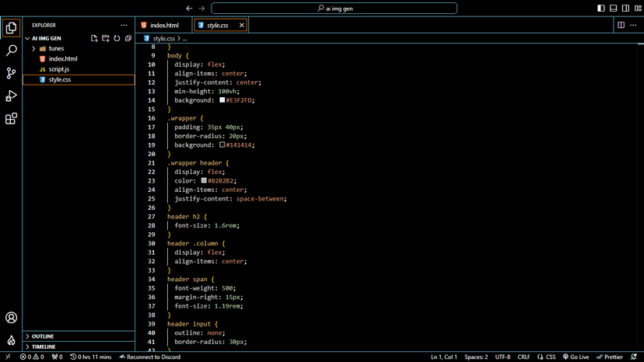Image resolution: width=644 pixels, height=362 pixels.
Task: Click the New File icon in Explorer
Action: (x=94, y=38)
